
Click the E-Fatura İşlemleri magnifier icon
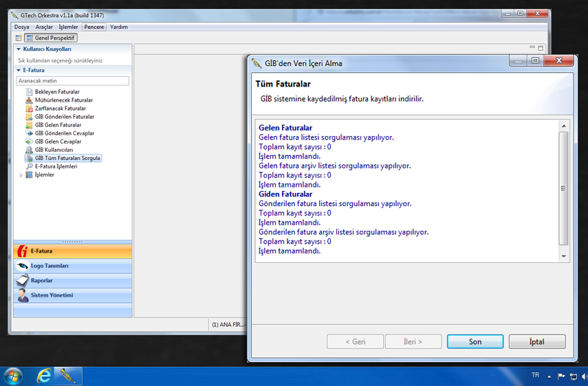click(30, 166)
